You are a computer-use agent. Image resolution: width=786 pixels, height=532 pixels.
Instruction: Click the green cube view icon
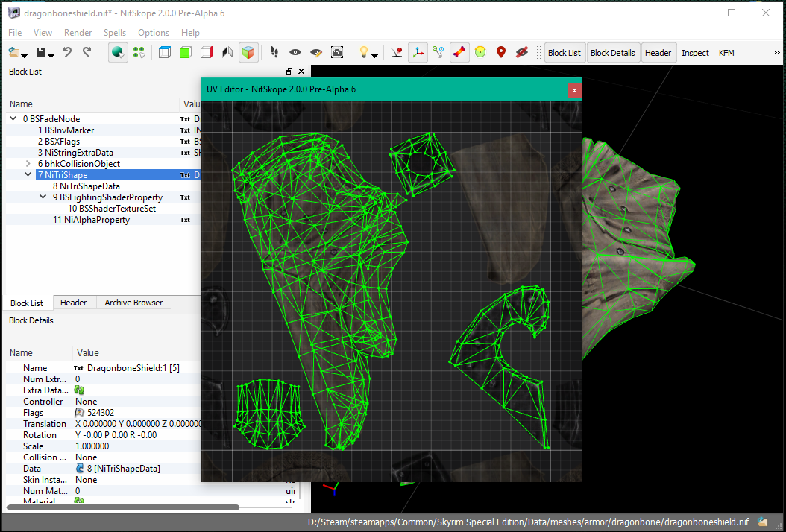[x=186, y=53]
